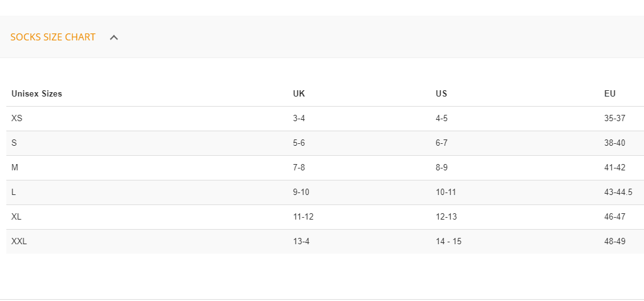Click EU size 35-37 cell

(x=614, y=118)
